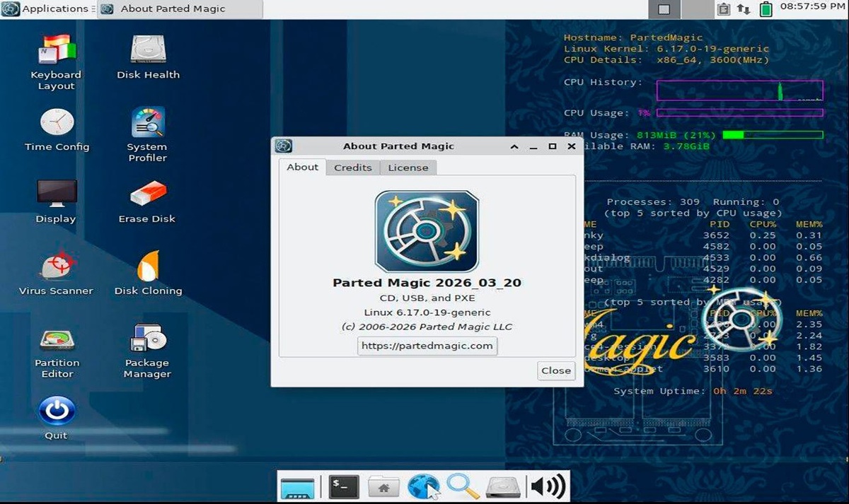The image size is (849, 504).
Task: Roll up the About dialog with arrow button
Action: (515, 146)
